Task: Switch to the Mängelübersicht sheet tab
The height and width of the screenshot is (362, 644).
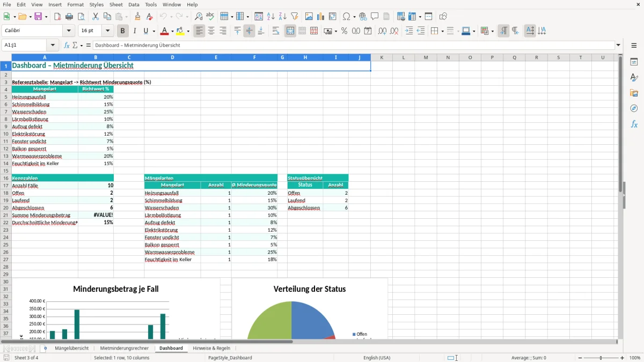Action: pos(72,348)
